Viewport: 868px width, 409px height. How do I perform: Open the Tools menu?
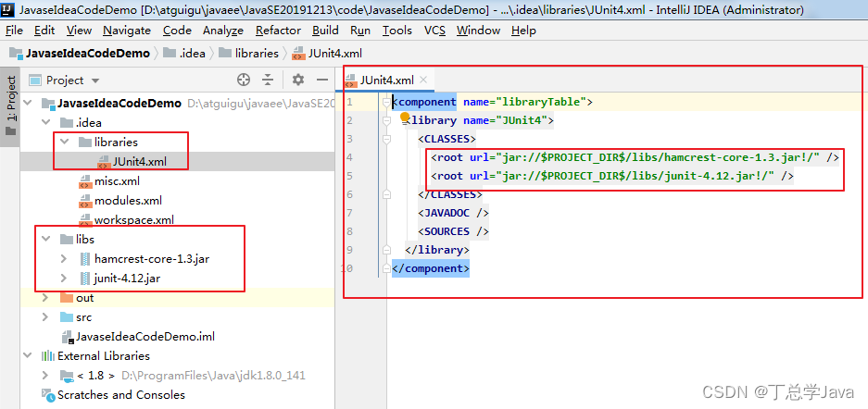(396, 31)
